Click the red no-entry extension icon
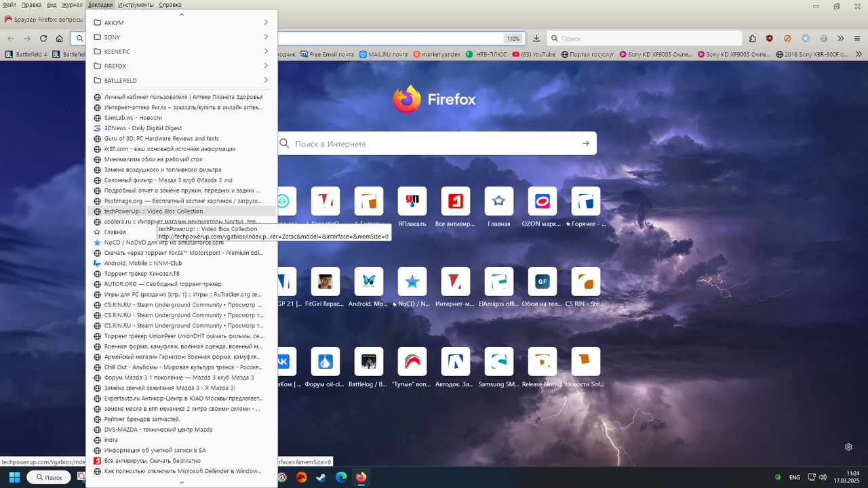Viewport: 868px width, 488px height. pos(787,39)
